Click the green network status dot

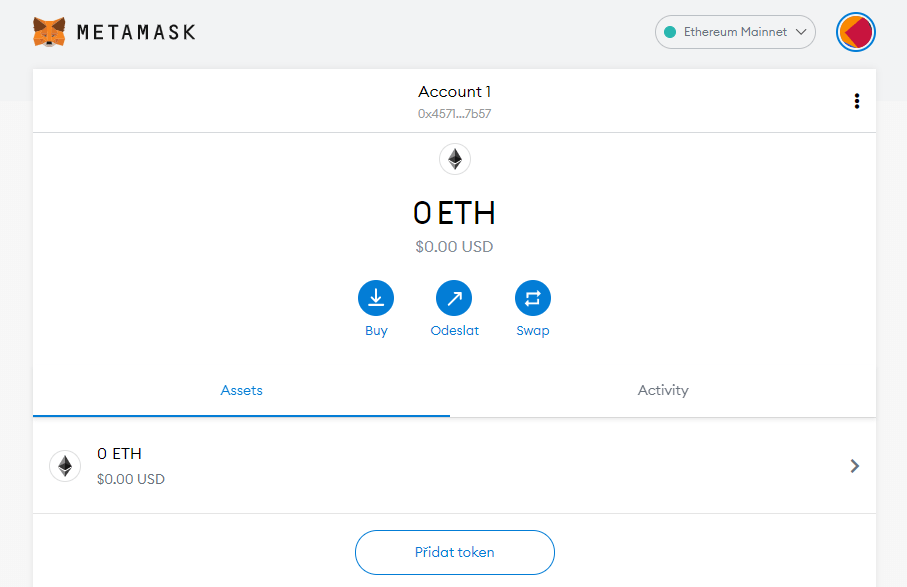[670, 32]
